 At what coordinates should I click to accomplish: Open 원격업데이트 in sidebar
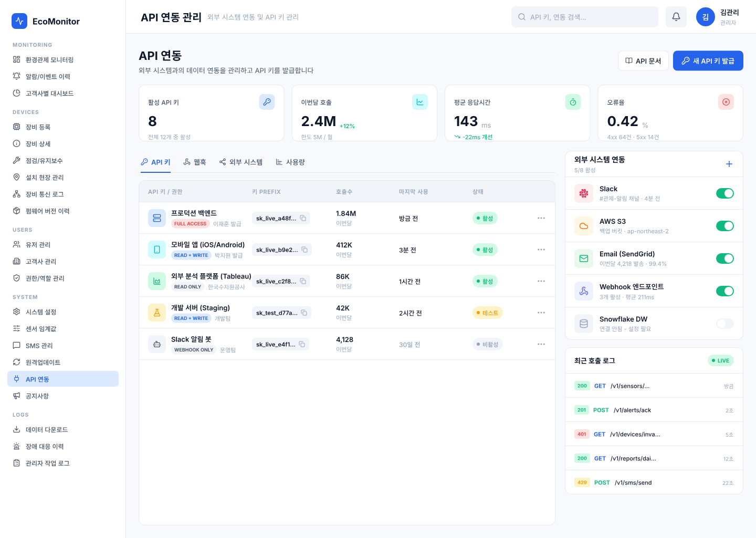(63, 363)
